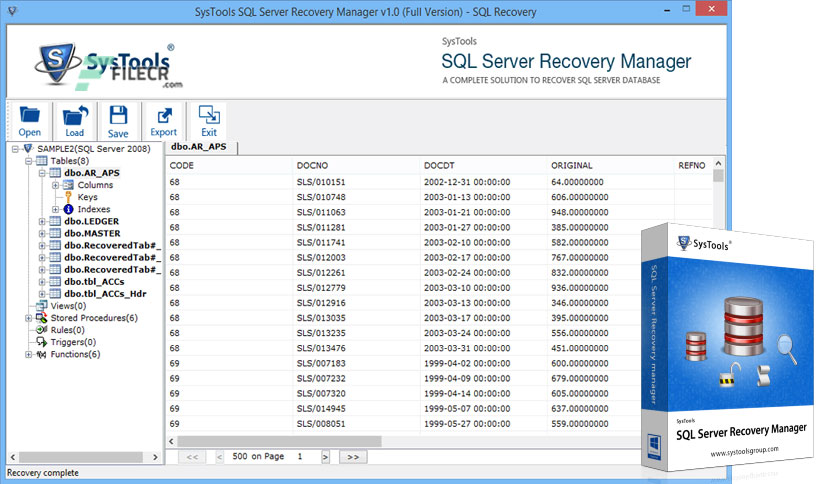
Task: Minimize the SQL Recovery window
Action: click(667, 10)
